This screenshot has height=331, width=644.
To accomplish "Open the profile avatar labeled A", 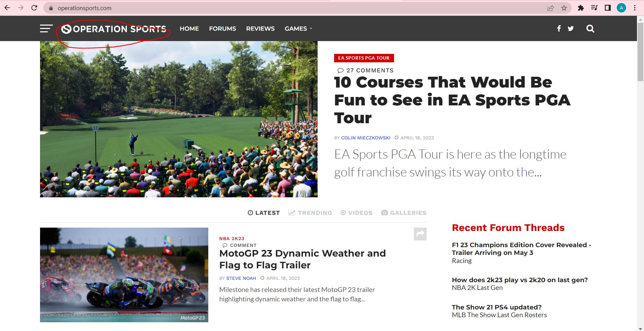I will pos(621,8).
